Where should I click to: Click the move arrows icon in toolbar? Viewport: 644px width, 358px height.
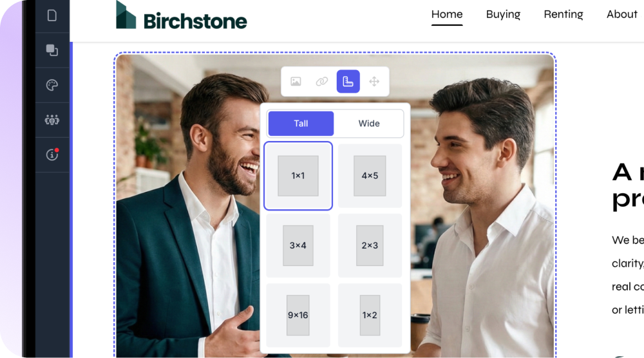(374, 81)
